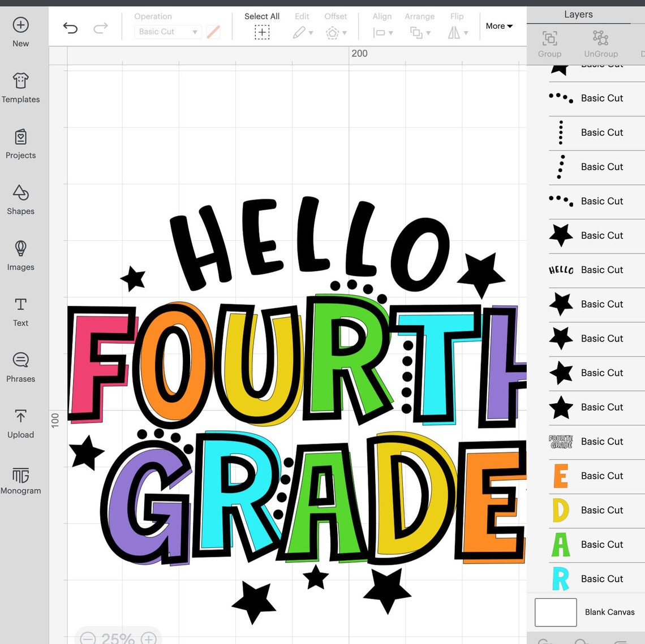Open the More options menu

pyautogui.click(x=498, y=26)
